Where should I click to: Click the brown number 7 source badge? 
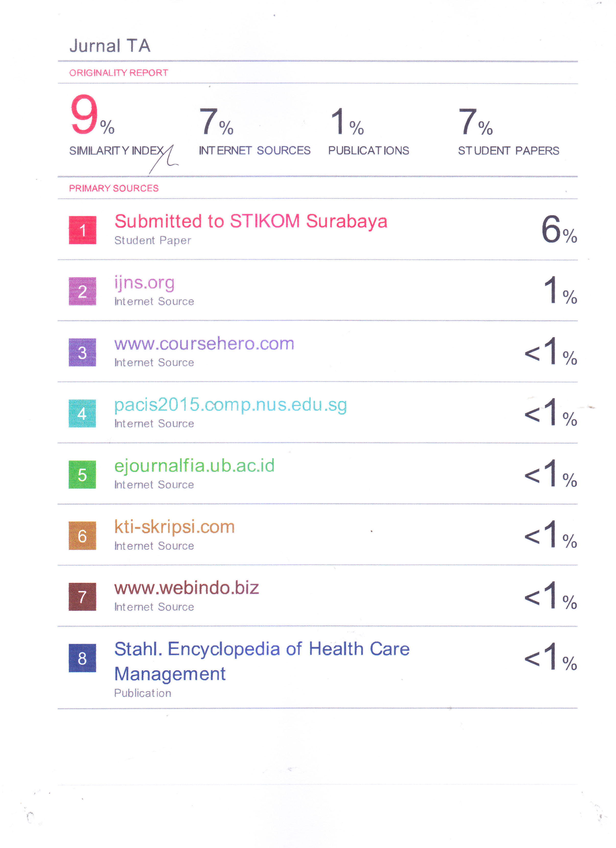(x=82, y=597)
